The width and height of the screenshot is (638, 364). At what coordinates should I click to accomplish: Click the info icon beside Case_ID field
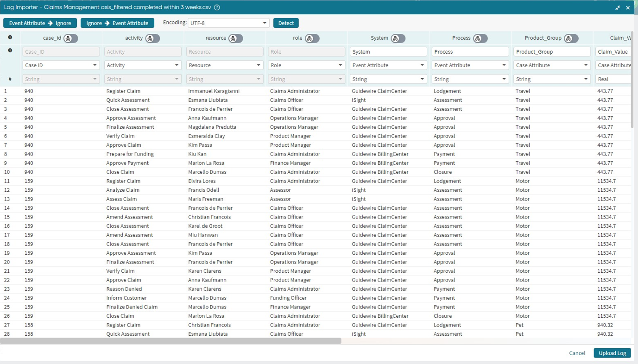coord(10,50)
